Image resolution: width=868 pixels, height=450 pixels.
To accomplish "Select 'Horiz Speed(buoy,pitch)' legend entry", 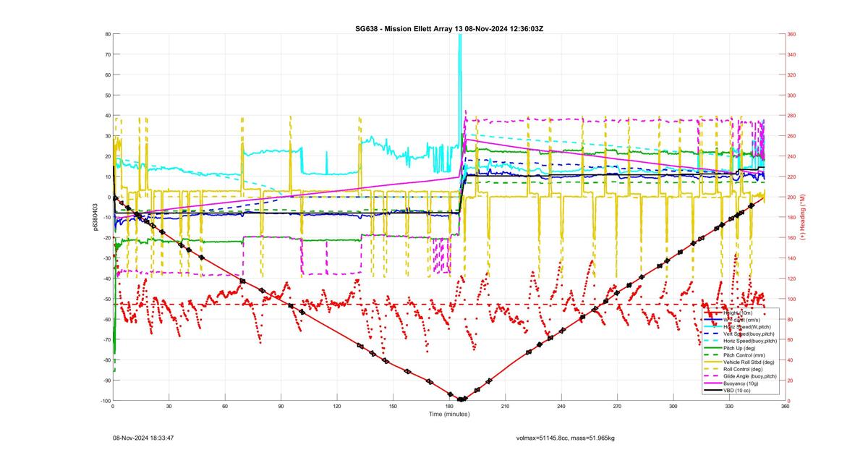I will [739, 340].
